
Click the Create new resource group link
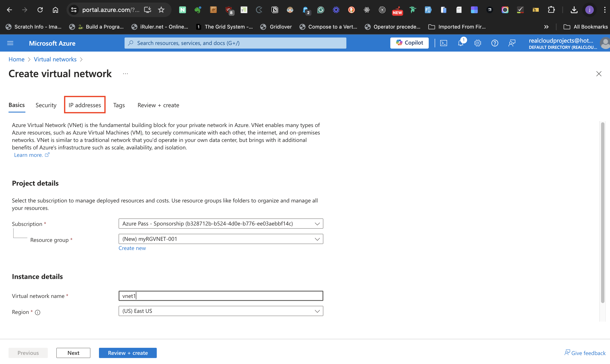(x=132, y=248)
